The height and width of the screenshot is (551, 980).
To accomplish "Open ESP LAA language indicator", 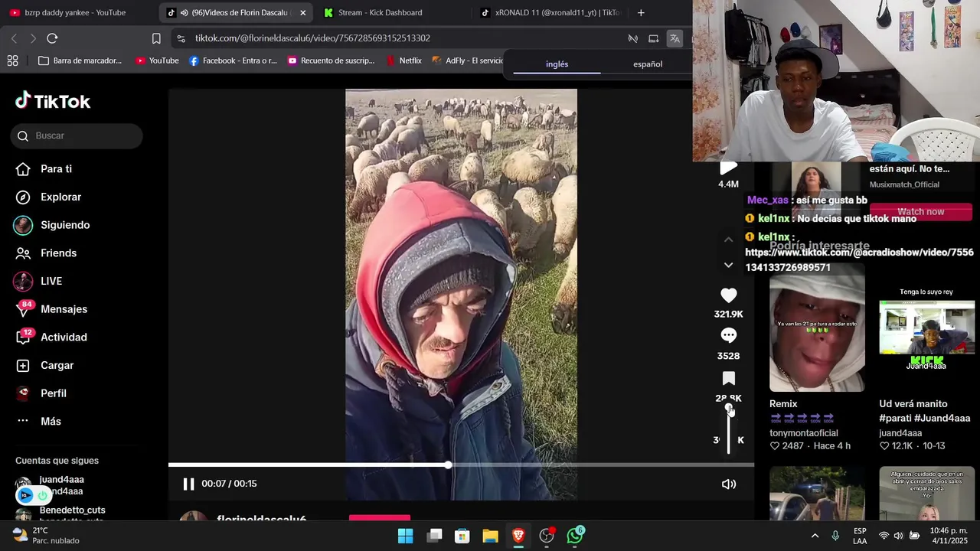I will (x=860, y=536).
